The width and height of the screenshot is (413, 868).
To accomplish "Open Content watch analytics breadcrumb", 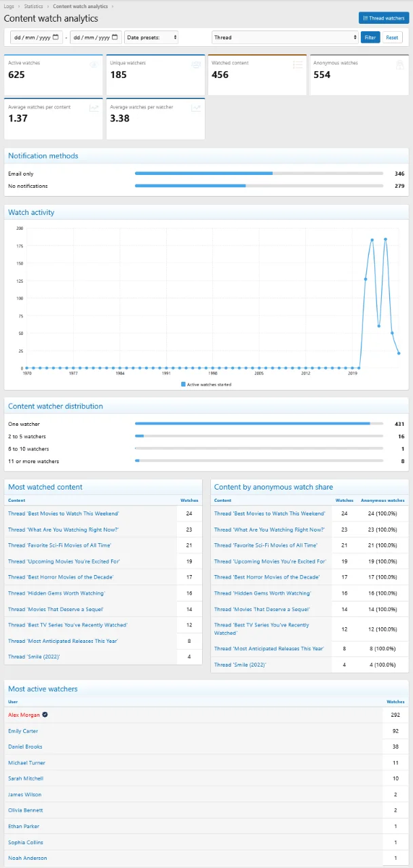I will click(80, 6).
